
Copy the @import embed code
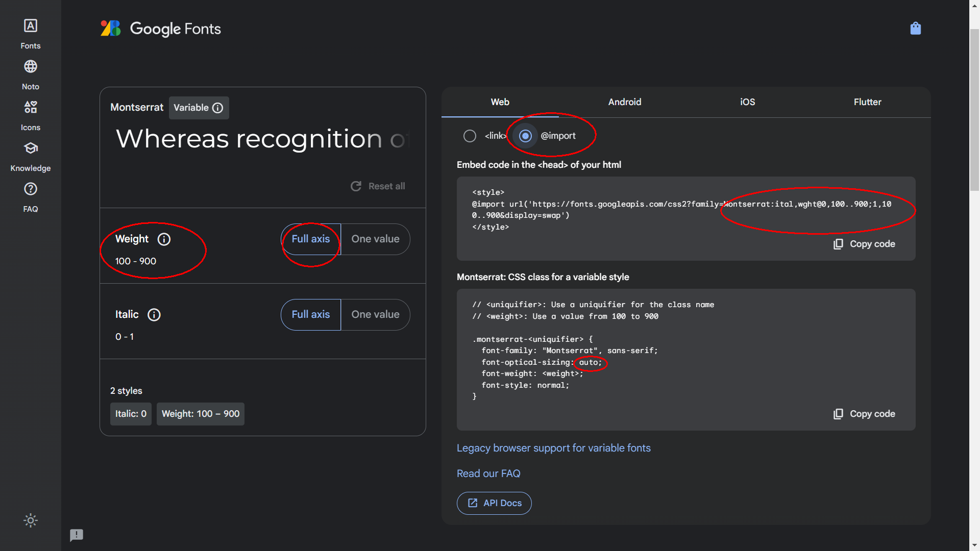click(864, 244)
